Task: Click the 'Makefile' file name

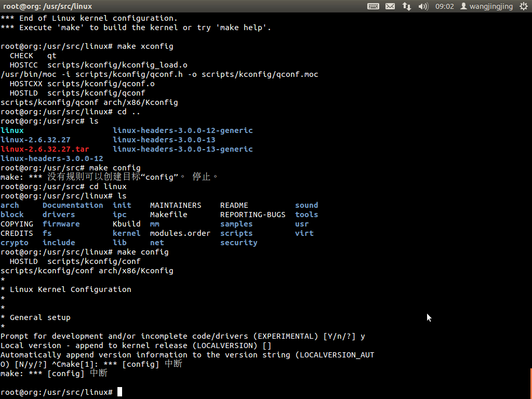Action: tap(169, 215)
